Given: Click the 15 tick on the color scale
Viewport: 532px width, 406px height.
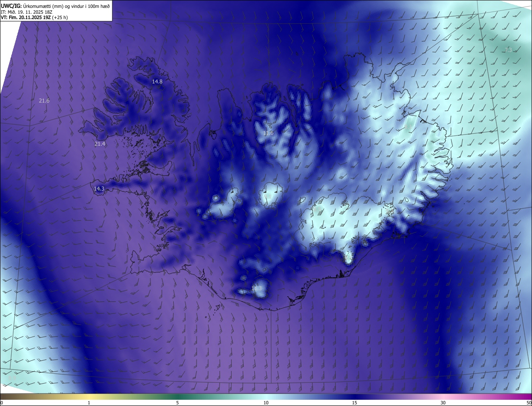Looking at the screenshot, I should click(355, 403).
